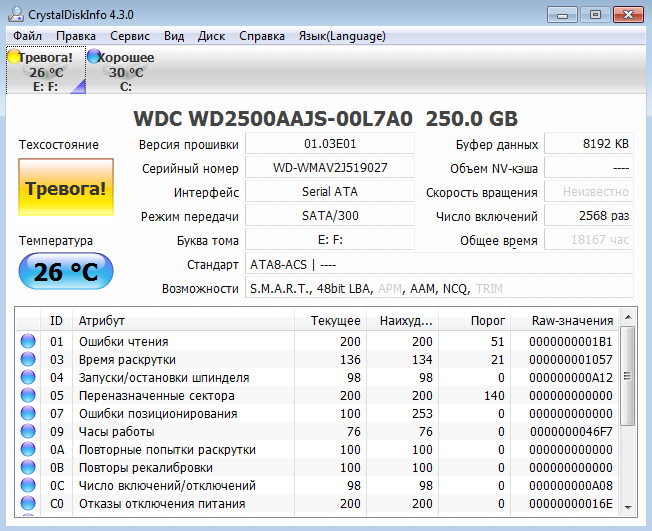Select the Хорошее disk C: tab
Viewport: 652px width, 531px height.
click(x=126, y=70)
